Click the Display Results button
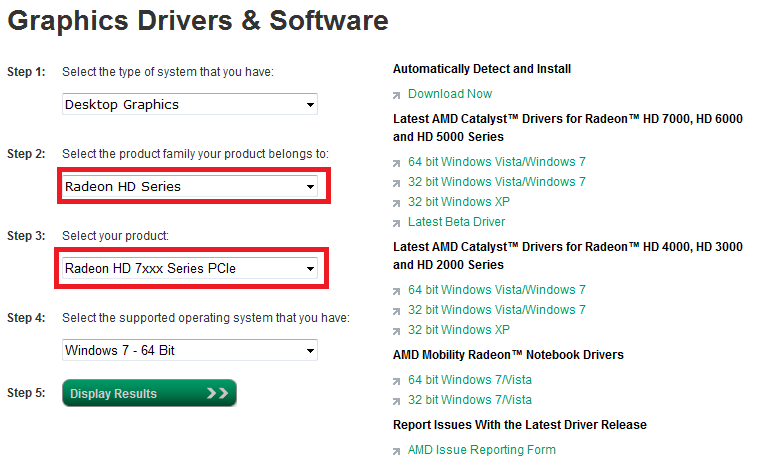Screen dimensions: 777x468 tap(149, 393)
